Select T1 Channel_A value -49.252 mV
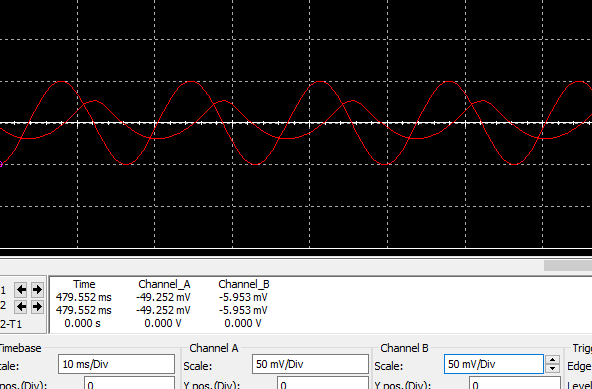Image resolution: width=592 pixels, height=389 pixels. pyautogui.click(x=163, y=298)
